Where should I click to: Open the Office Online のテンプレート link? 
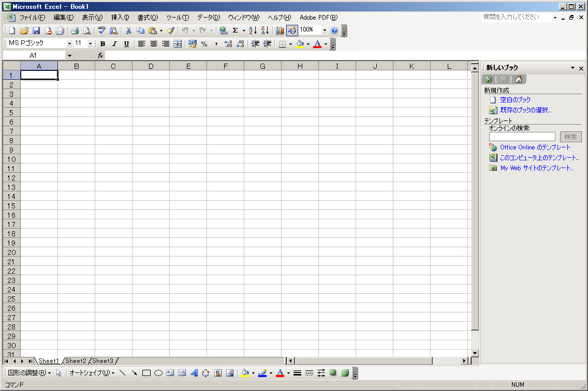pos(535,147)
